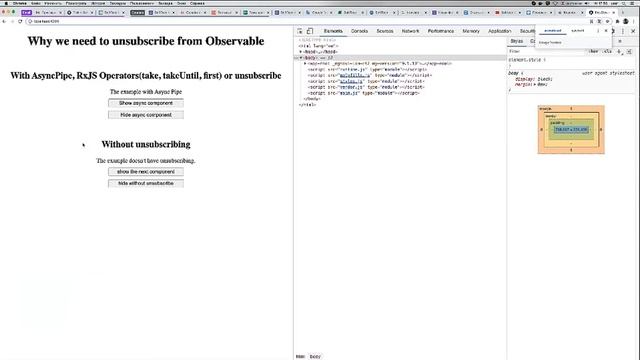Collapse the body element node
This screenshot has width=640, height=360.
301,58
